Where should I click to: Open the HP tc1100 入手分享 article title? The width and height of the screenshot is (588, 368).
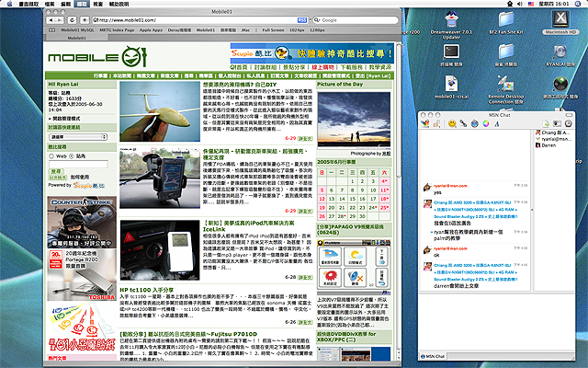tap(147, 290)
